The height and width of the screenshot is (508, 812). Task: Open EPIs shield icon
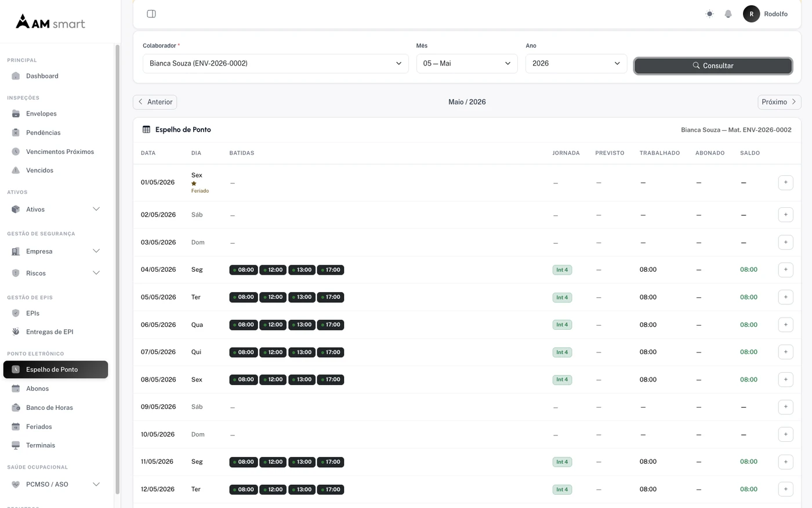point(16,314)
